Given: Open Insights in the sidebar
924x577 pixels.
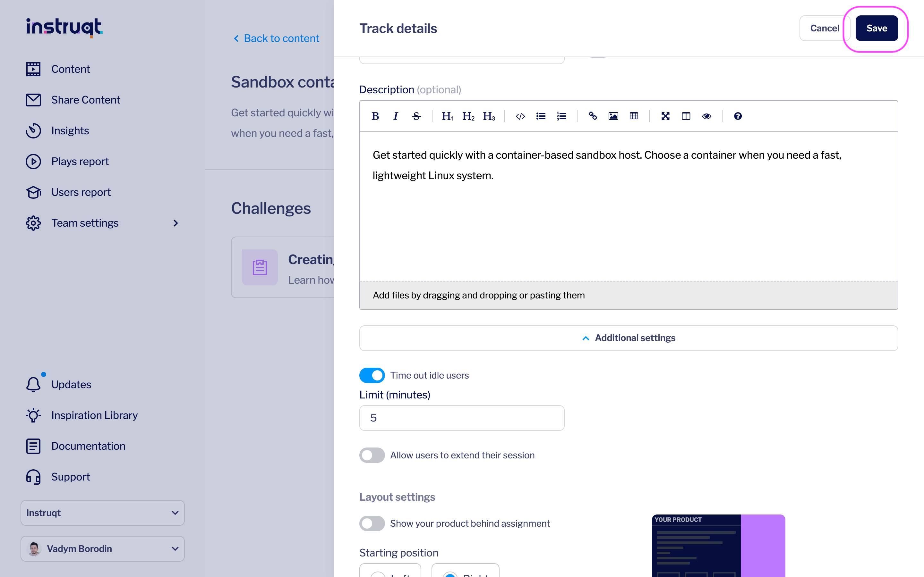Looking at the screenshot, I should pyautogui.click(x=70, y=130).
